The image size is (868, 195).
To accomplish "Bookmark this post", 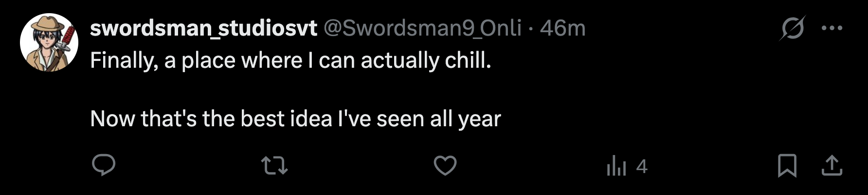I will [787, 166].
